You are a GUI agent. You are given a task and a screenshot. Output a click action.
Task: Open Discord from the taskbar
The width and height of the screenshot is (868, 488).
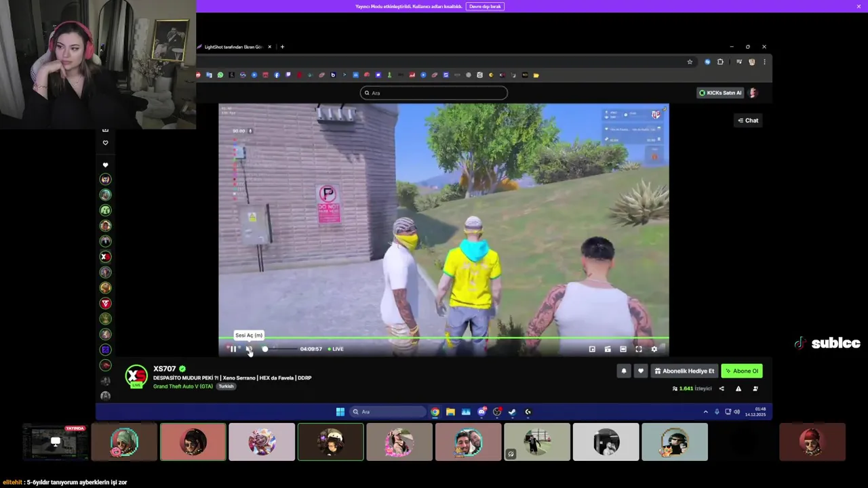[x=481, y=411]
